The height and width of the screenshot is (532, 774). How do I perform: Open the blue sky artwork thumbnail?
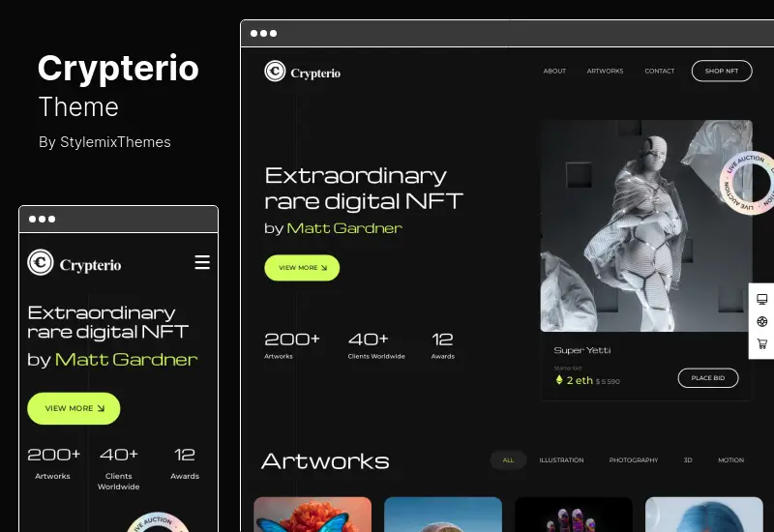443,515
